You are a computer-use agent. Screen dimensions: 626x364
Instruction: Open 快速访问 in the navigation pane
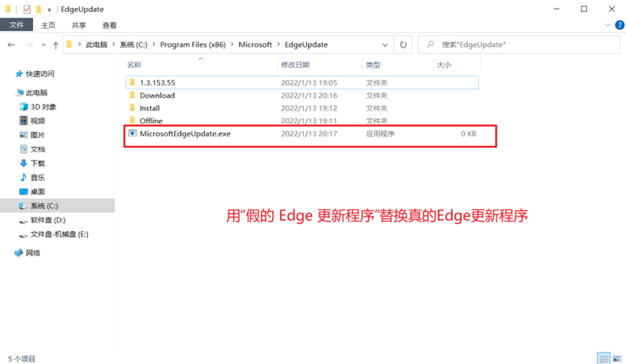40,74
